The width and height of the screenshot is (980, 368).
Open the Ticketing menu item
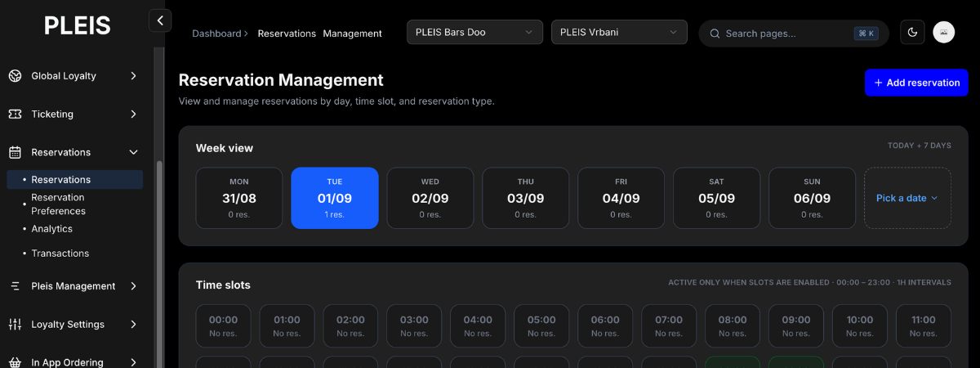(x=74, y=114)
